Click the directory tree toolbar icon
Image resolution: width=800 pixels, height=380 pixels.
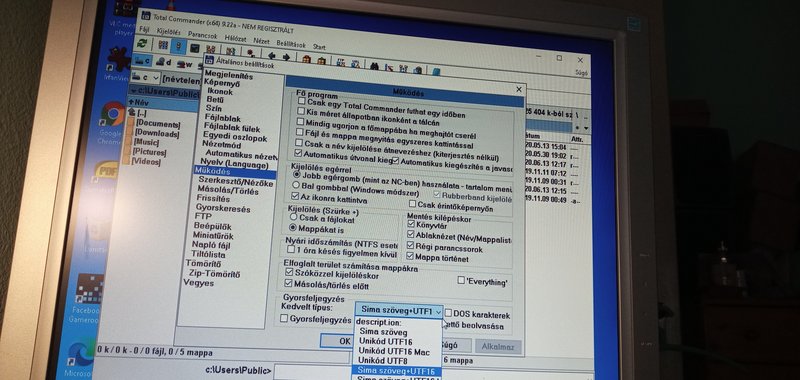[210, 49]
